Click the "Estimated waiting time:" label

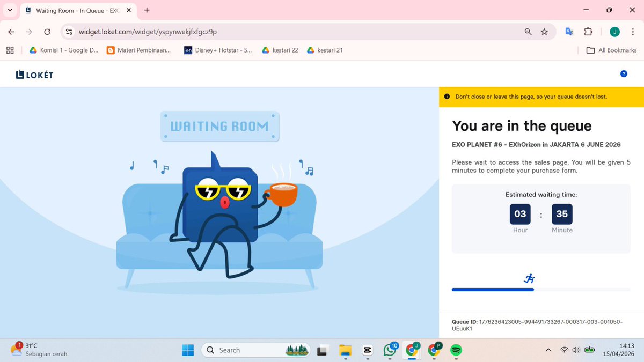click(x=541, y=195)
